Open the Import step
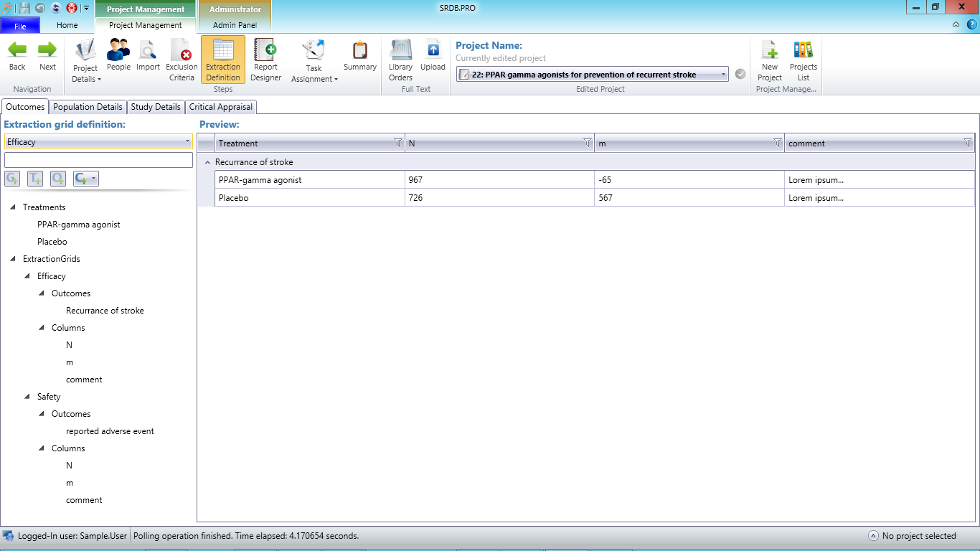 click(x=149, y=56)
